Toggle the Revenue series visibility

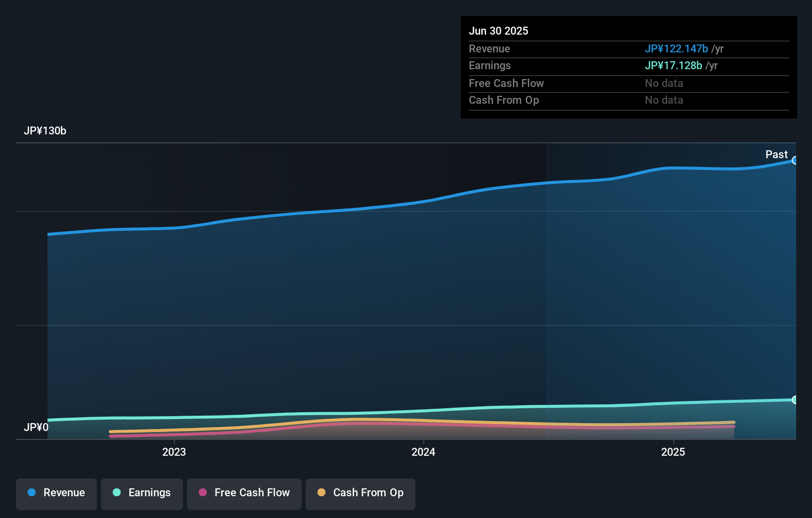coord(56,493)
